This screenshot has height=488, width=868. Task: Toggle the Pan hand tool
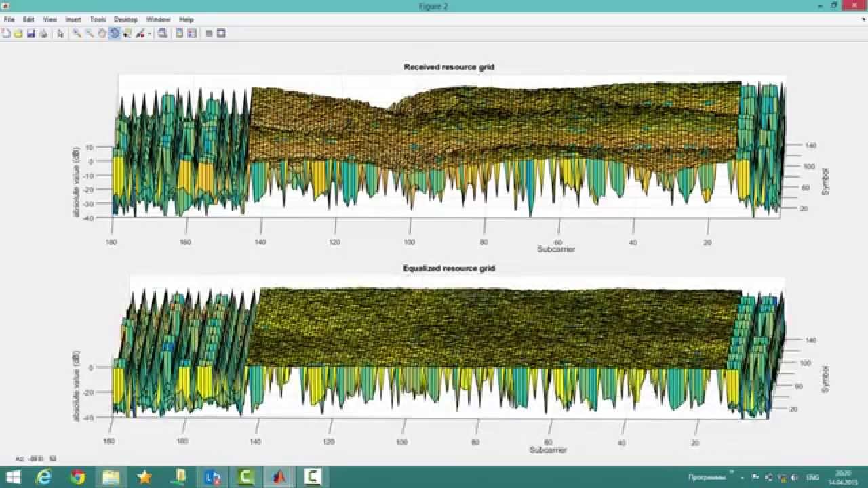(x=102, y=33)
